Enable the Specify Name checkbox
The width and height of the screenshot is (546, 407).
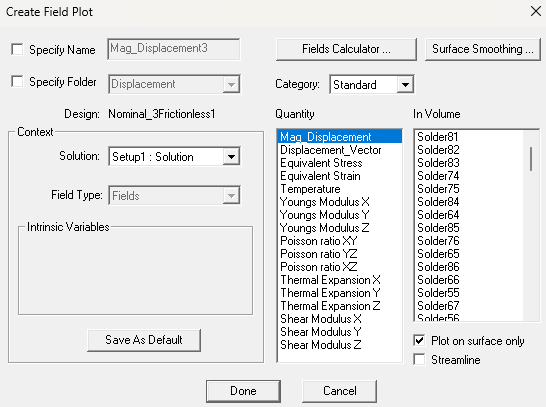(17, 49)
